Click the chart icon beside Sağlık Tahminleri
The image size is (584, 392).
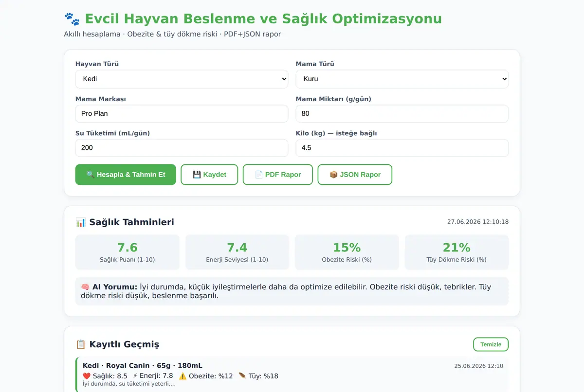tap(81, 222)
